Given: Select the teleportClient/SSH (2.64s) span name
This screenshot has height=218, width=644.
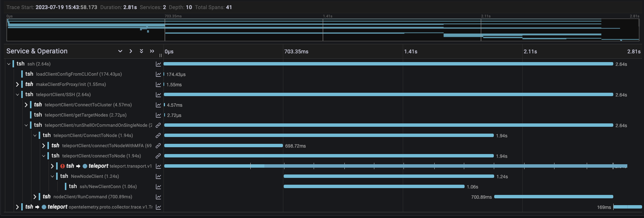Looking at the screenshot, I should tap(63, 95).
